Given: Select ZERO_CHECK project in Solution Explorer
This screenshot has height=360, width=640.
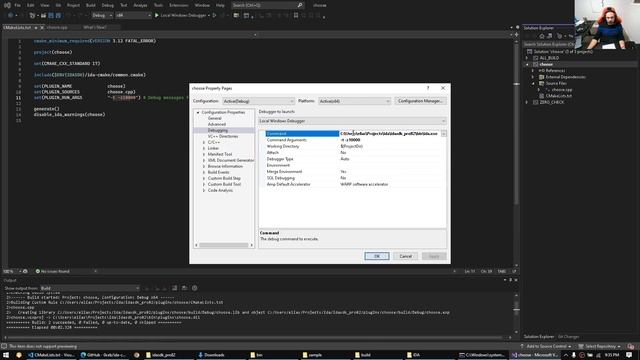Looking at the screenshot, I should click(551, 102).
